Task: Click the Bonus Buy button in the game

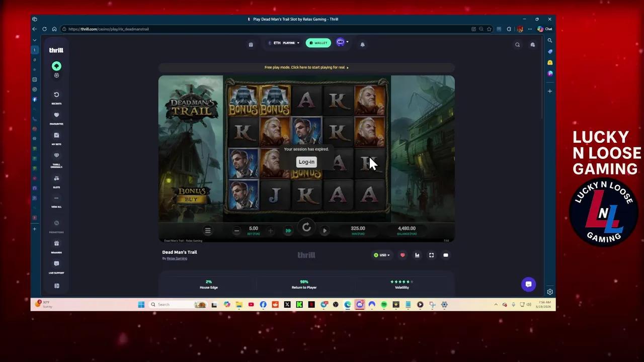Action: tap(191, 195)
